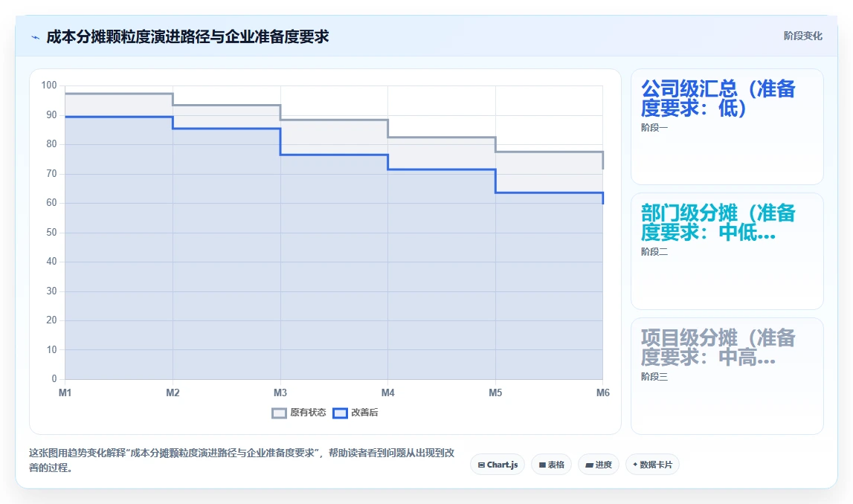Click the 50 y-axis value
The height and width of the screenshot is (504, 853).
tap(51, 232)
